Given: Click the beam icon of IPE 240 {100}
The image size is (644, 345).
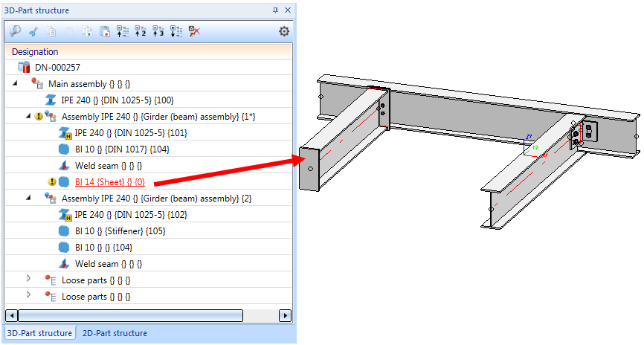Looking at the screenshot, I should point(51,100).
